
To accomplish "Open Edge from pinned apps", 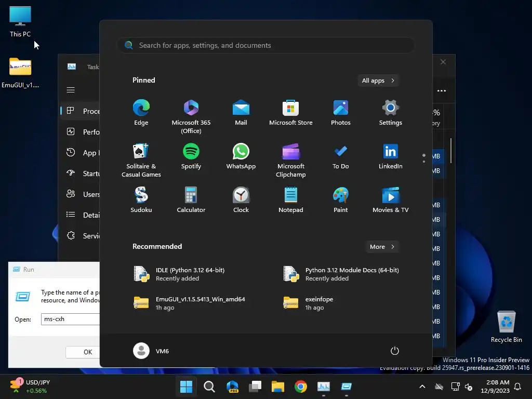I will (x=141, y=113).
